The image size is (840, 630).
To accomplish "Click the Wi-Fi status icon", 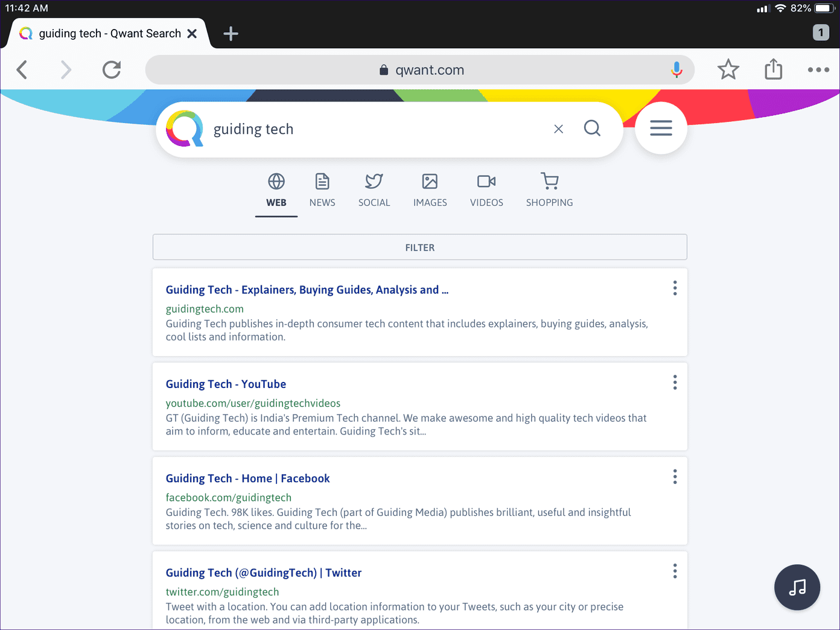I will (781, 8).
